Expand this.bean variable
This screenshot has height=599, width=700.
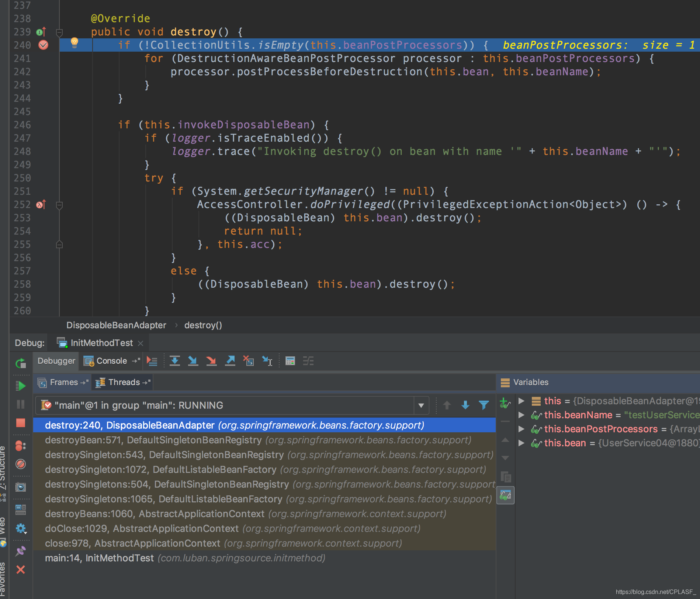[521, 443]
